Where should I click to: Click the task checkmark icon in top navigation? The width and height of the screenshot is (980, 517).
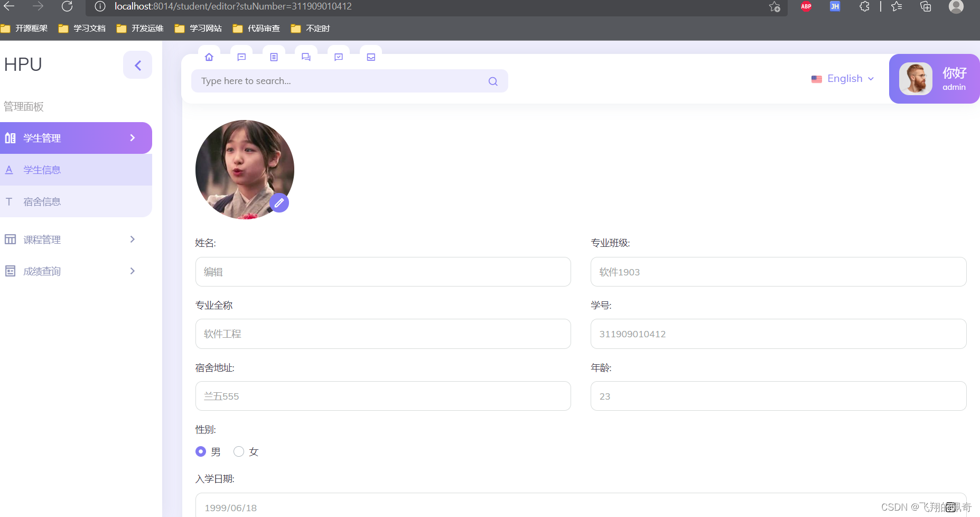pos(338,57)
